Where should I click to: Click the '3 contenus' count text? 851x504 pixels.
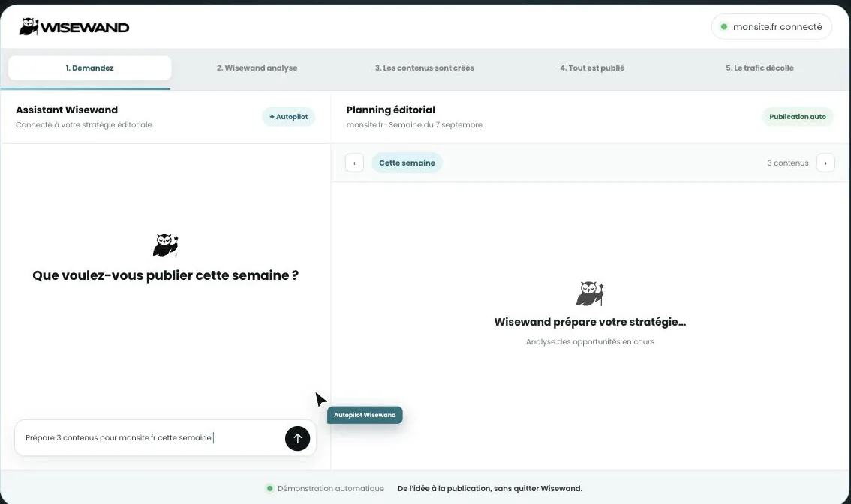pyautogui.click(x=787, y=163)
